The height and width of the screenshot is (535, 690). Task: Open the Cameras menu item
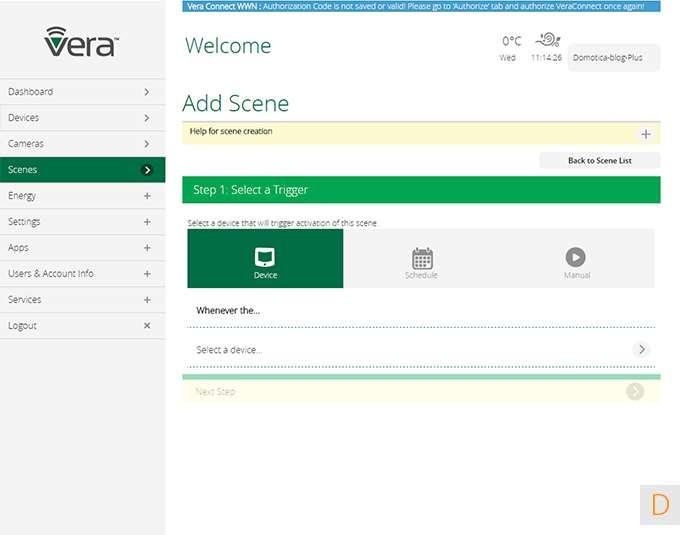(82, 144)
